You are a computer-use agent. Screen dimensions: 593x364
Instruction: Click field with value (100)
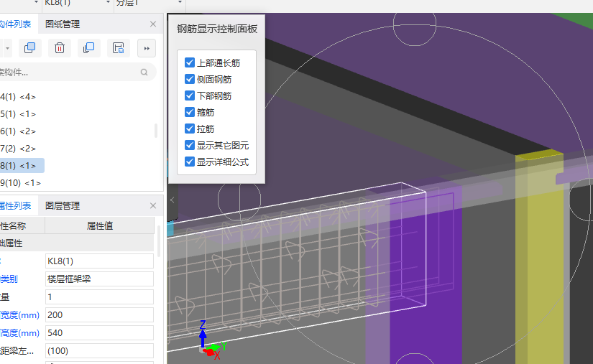coord(99,351)
